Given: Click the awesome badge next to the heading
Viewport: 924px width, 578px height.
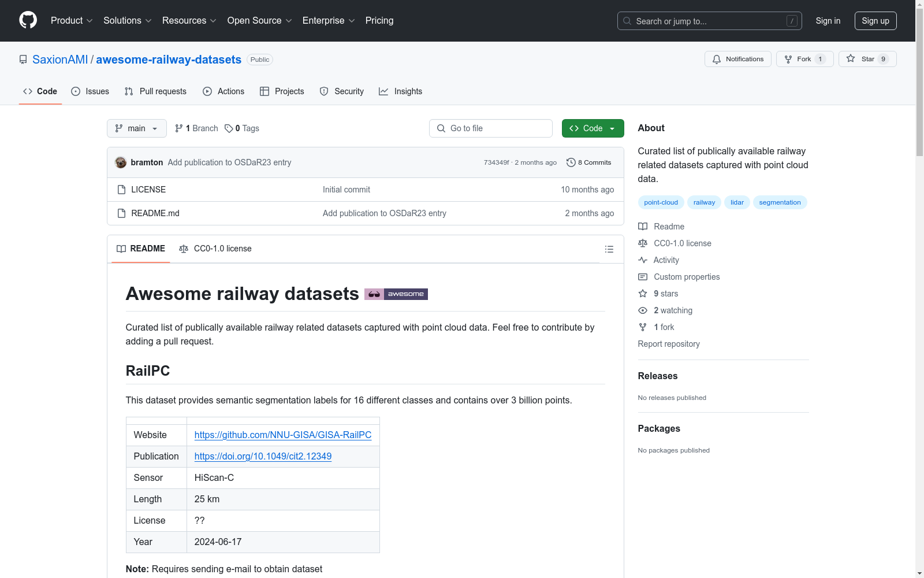Looking at the screenshot, I should (396, 294).
